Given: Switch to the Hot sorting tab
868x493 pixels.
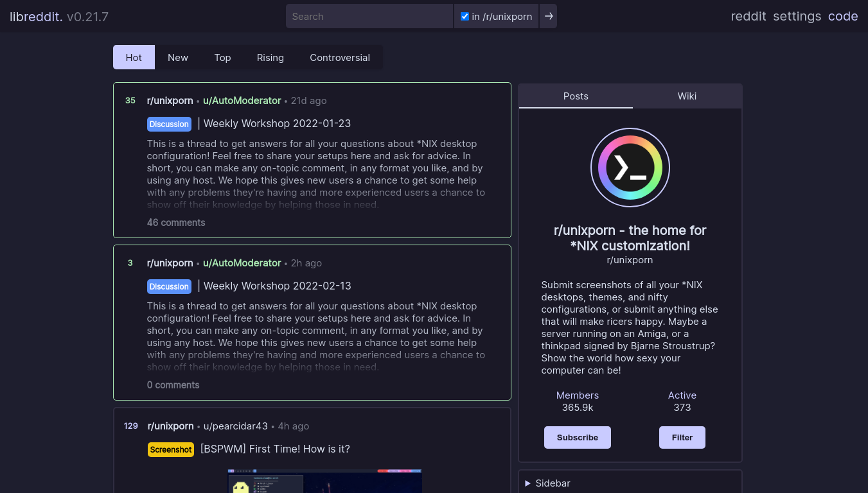Looking at the screenshot, I should coord(134,57).
